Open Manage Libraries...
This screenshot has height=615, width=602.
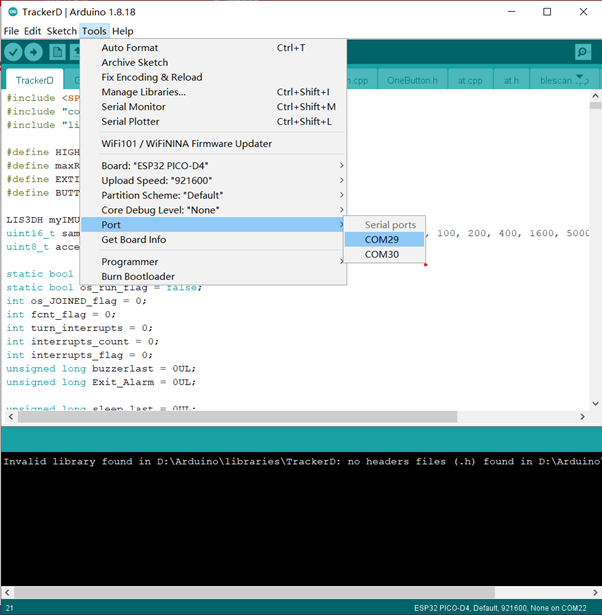click(x=213, y=92)
